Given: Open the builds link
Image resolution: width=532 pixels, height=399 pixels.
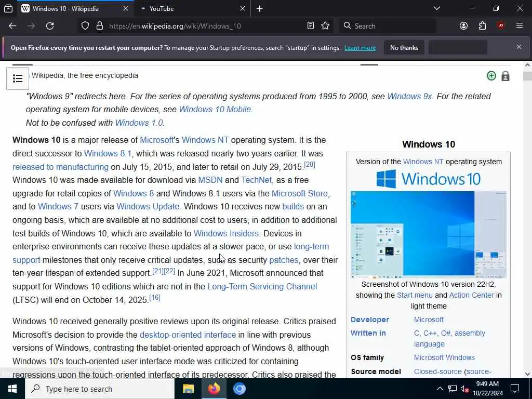Looking at the screenshot, I should pos(293,206).
